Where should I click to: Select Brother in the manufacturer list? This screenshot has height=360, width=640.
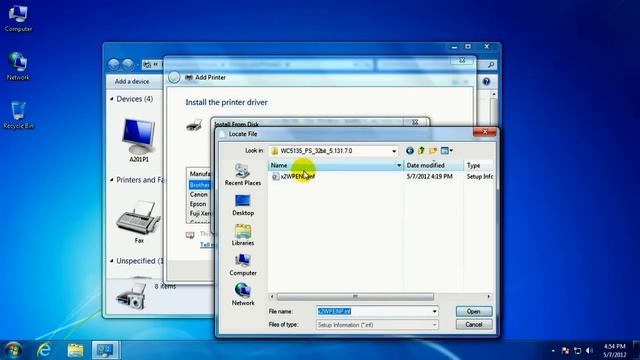click(200, 185)
